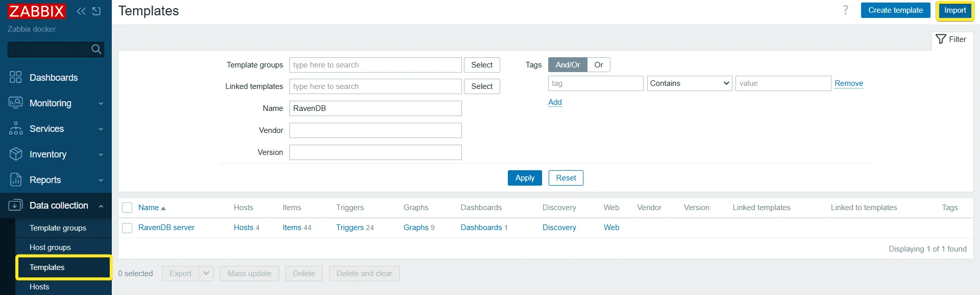The height and width of the screenshot is (295, 980).
Task: Click the Delete button
Action: pos(304,274)
